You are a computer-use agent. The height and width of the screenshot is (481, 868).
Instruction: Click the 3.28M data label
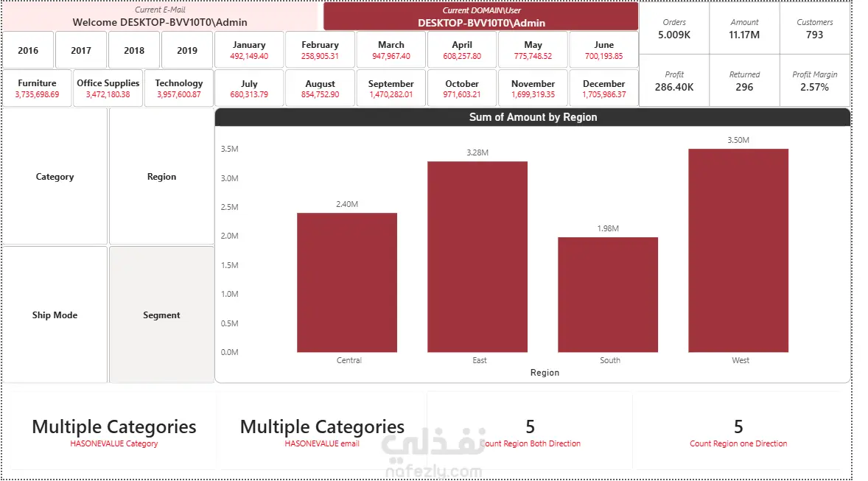click(477, 152)
